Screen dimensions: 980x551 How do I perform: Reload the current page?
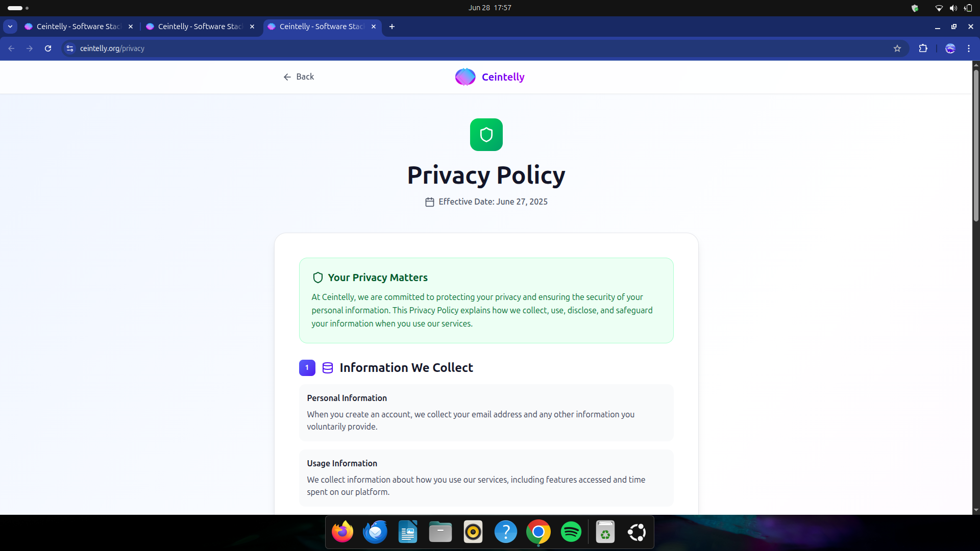pos(48,48)
